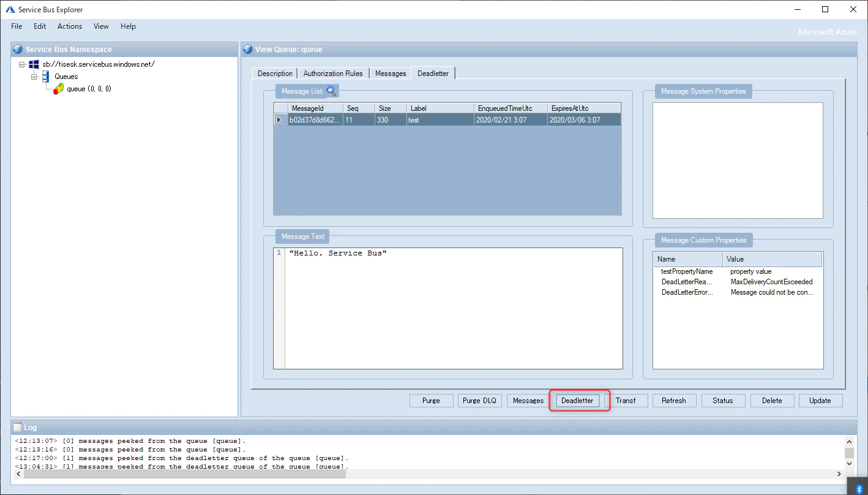Screen dimensions: 868x495
Task: Sort messages by the Size column header
Action: [391, 108]
